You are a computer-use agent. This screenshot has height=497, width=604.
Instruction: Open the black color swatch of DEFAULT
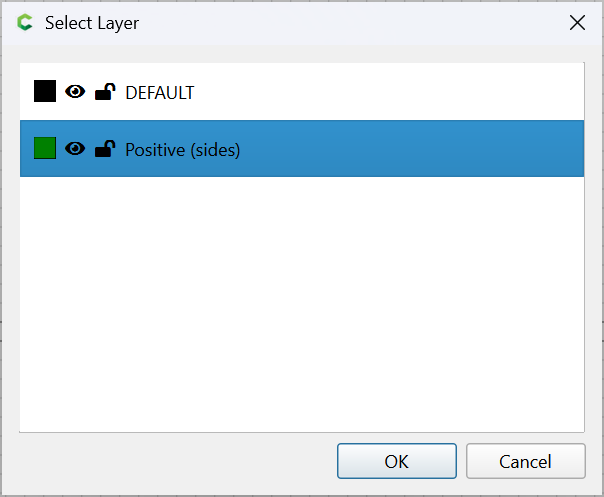(45, 91)
